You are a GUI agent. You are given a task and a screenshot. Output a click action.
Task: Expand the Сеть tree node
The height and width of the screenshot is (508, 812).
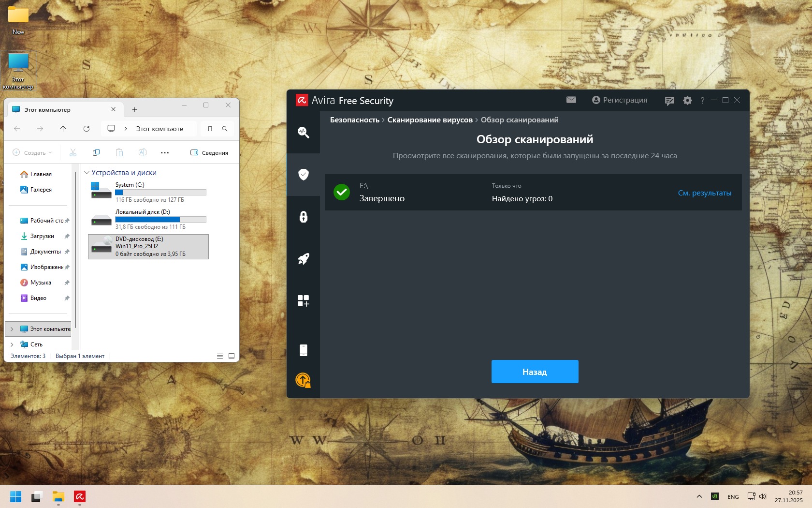[x=12, y=344]
